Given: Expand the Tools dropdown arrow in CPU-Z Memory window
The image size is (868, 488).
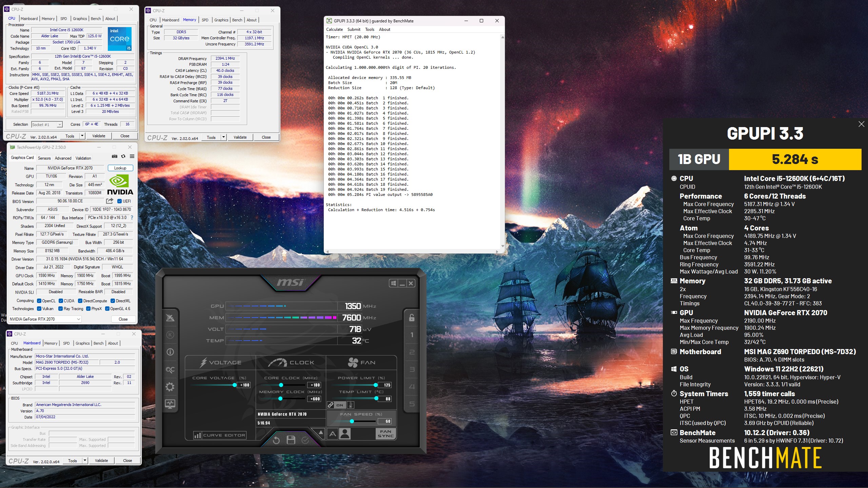Looking at the screenshot, I should 223,137.
